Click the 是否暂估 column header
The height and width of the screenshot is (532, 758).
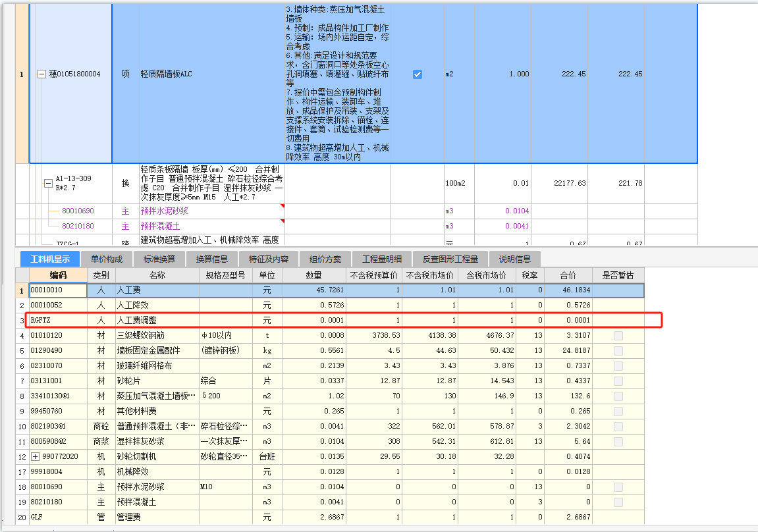pos(618,275)
